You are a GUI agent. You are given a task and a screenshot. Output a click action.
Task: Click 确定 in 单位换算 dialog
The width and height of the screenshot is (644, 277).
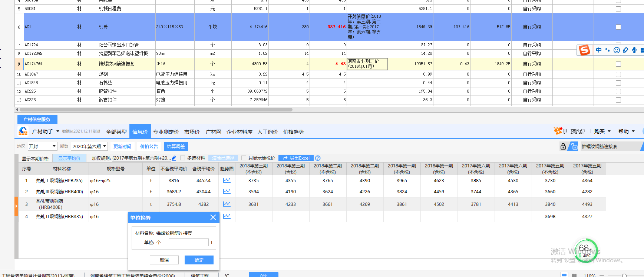[x=199, y=260]
